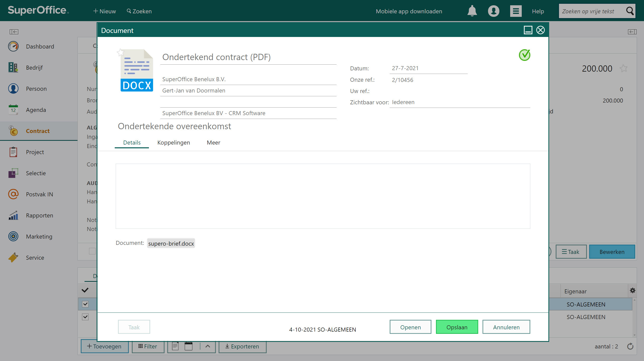Open the user profile icon
Image resolution: width=644 pixels, height=361 pixels.
click(x=494, y=11)
